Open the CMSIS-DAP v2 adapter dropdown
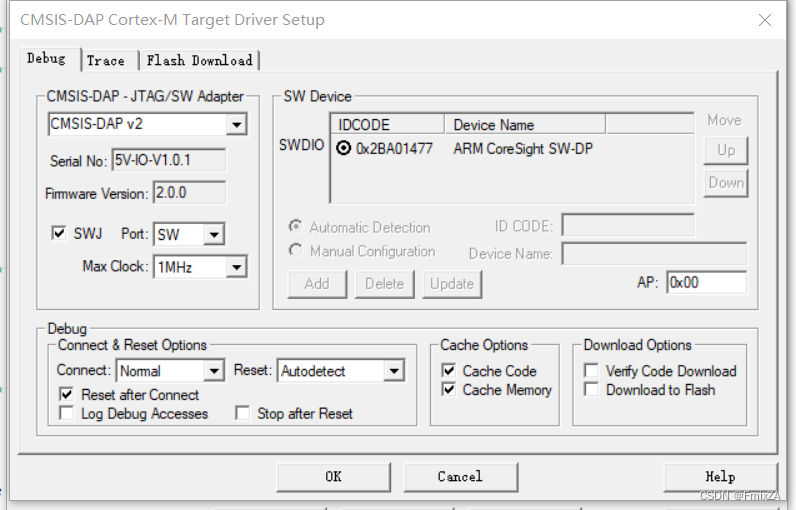 click(x=237, y=124)
